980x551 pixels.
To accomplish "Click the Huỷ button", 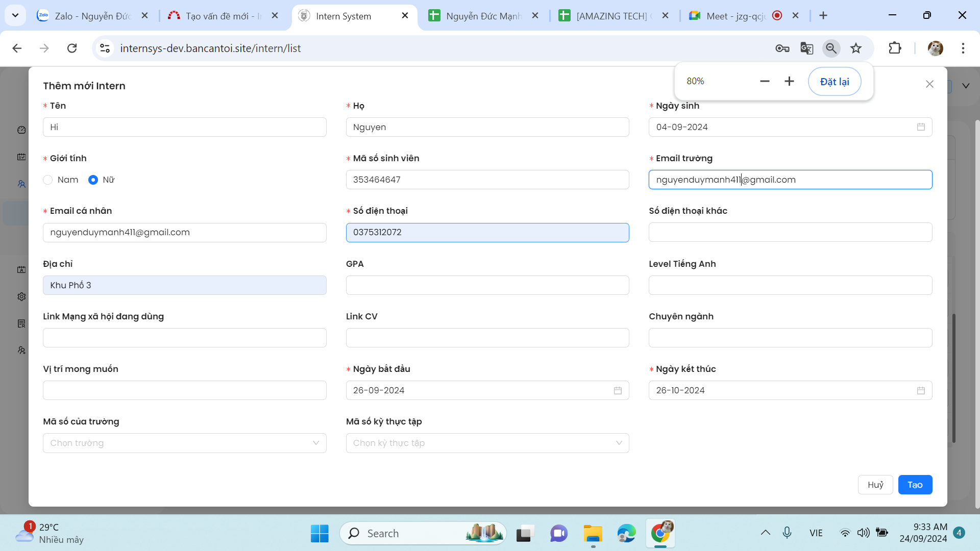I will [875, 485].
